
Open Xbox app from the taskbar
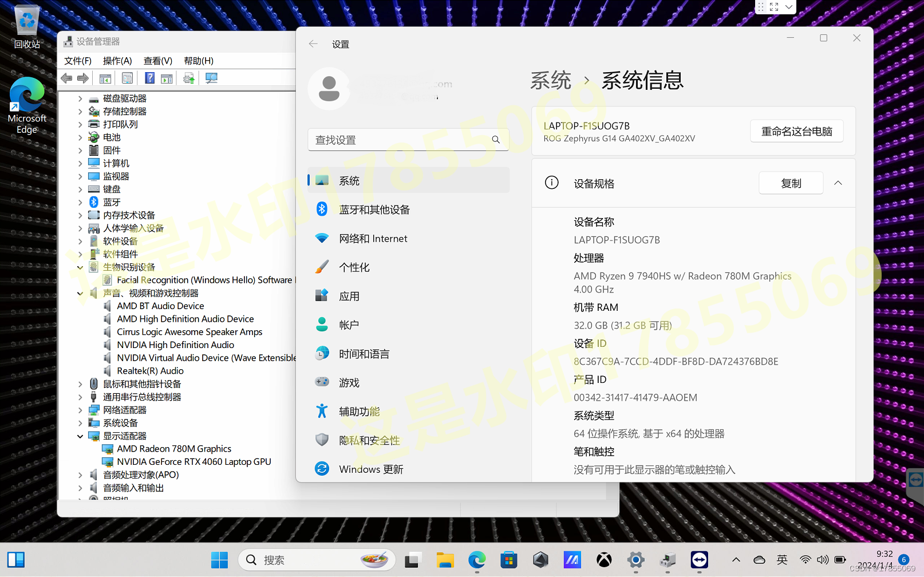(604, 560)
